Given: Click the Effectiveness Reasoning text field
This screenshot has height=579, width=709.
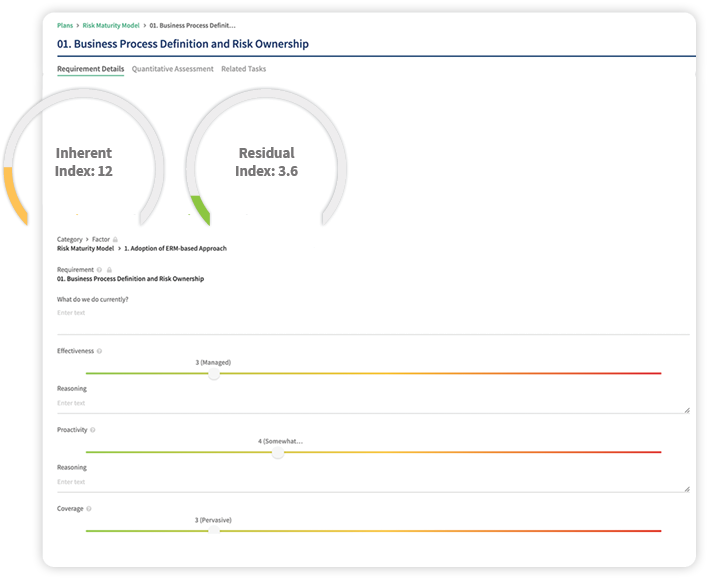Looking at the screenshot, I should [x=372, y=403].
